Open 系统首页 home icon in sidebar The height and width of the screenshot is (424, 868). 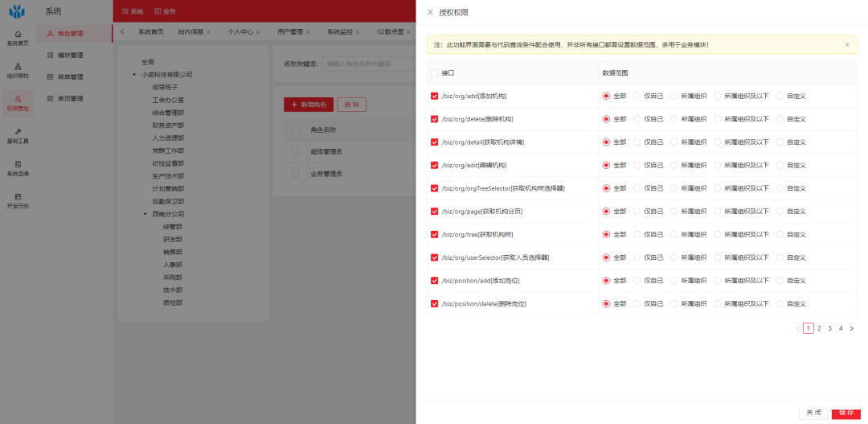coord(18,37)
